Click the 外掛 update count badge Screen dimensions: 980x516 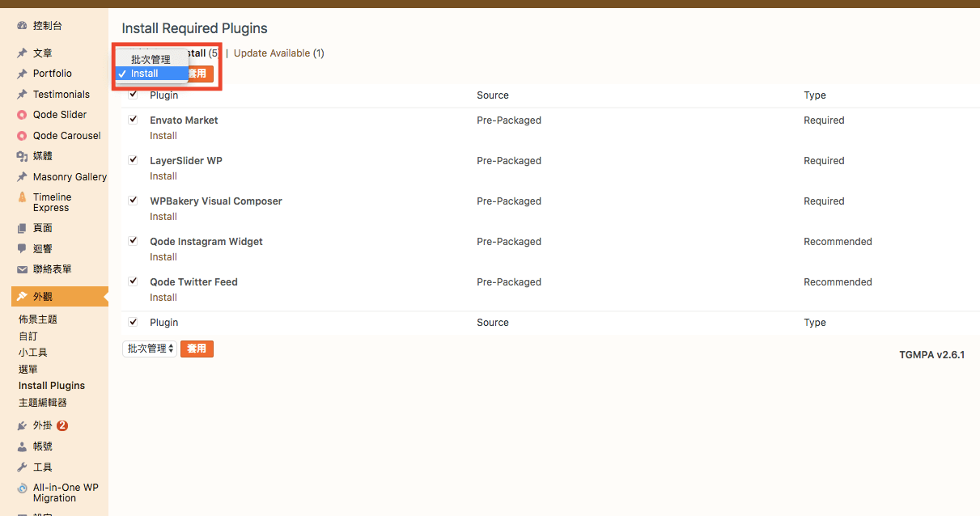coord(62,425)
